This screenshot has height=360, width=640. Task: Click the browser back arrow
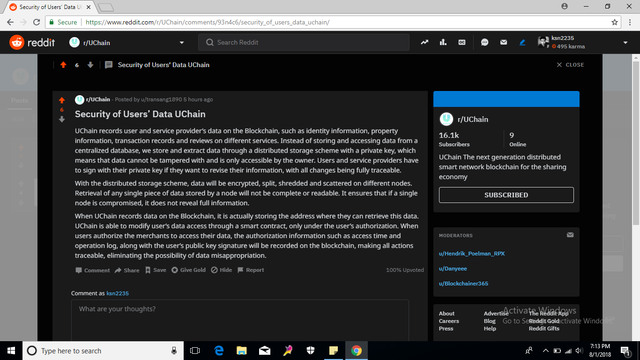(x=10, y=22)
